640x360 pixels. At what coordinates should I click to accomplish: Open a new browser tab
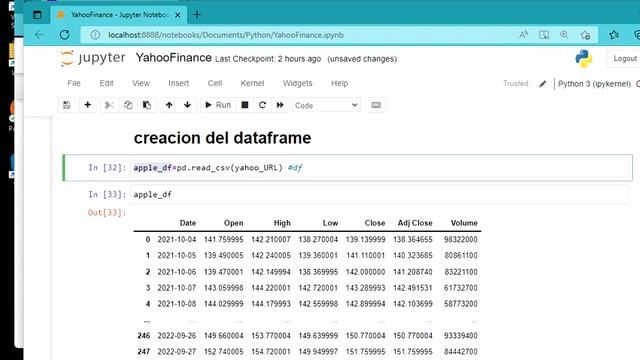197,15
